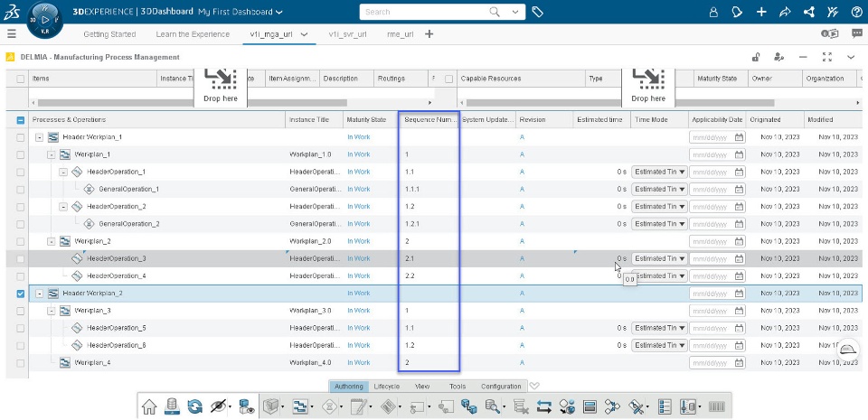The width and height of the screenshot is (868, 420).
Task: Check the Items panel header checkbox
Action: [x=21, y=79]
